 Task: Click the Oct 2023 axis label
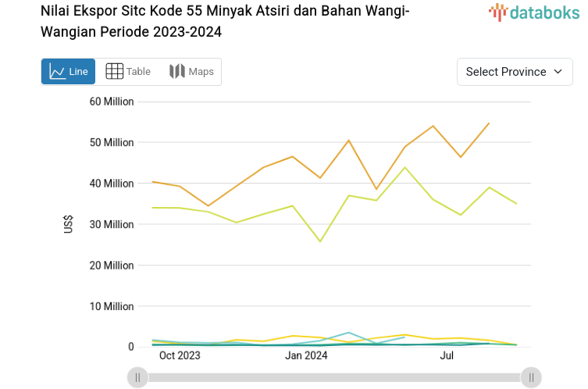pyautogui.click(x=180, y=356)
